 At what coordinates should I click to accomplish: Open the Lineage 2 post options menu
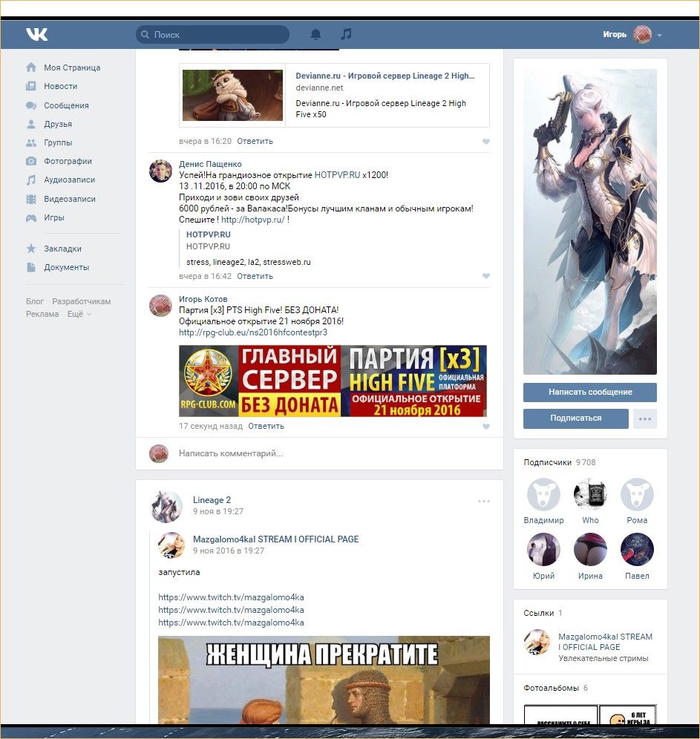coord(484,501)
